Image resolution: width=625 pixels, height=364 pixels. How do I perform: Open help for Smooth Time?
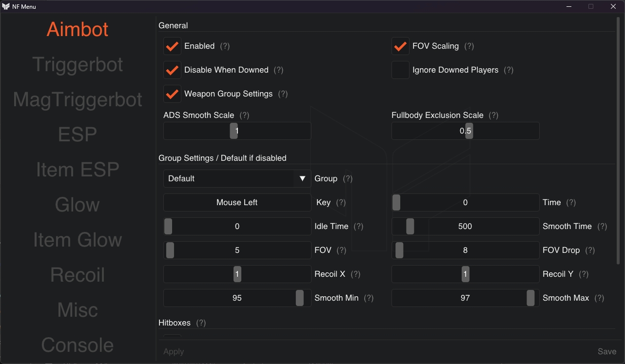603,226
